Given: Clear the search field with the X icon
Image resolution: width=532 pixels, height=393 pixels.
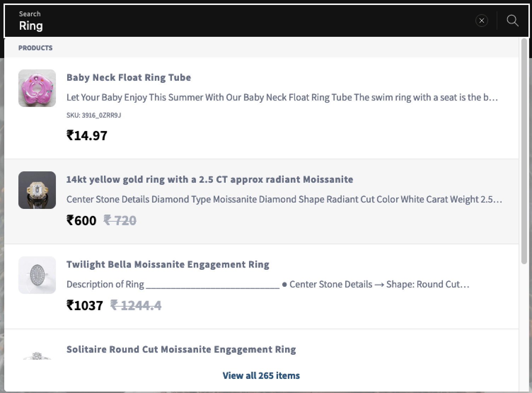Looking at the screenshot, I should (481, 21).
